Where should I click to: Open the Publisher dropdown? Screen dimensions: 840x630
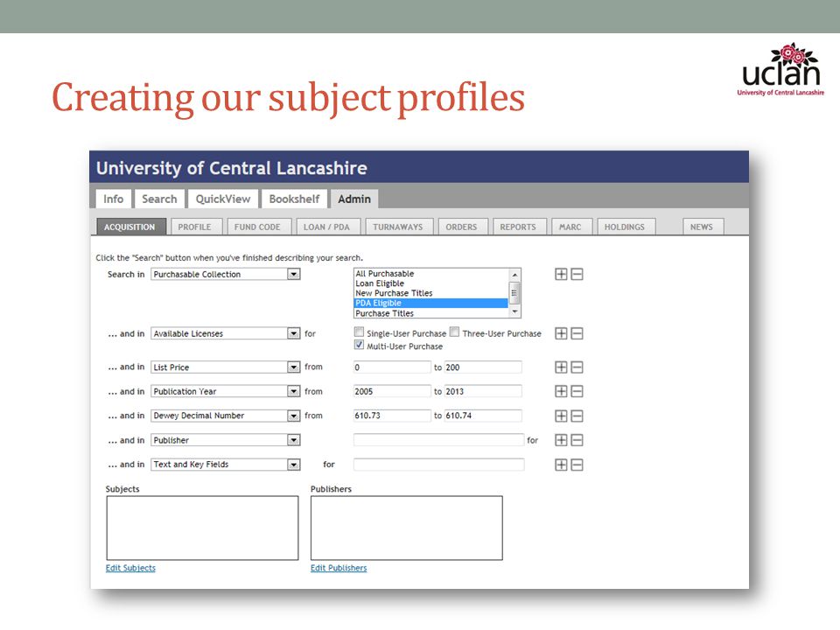(226, 440)
